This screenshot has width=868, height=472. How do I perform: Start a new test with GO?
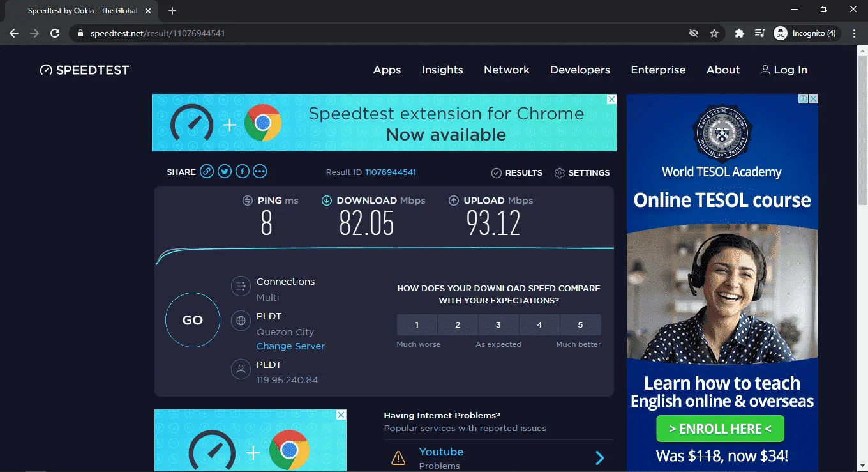pyautogui.click(x=193, y=320)
